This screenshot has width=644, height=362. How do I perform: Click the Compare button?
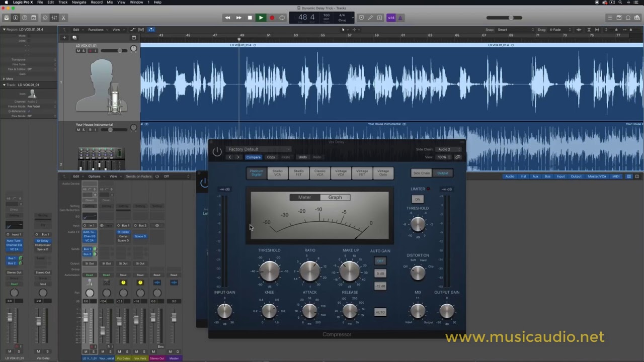(254, 157)
